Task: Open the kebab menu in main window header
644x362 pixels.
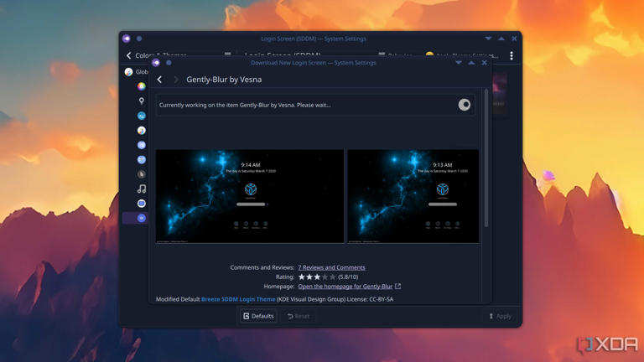Action: click(512, 56)
